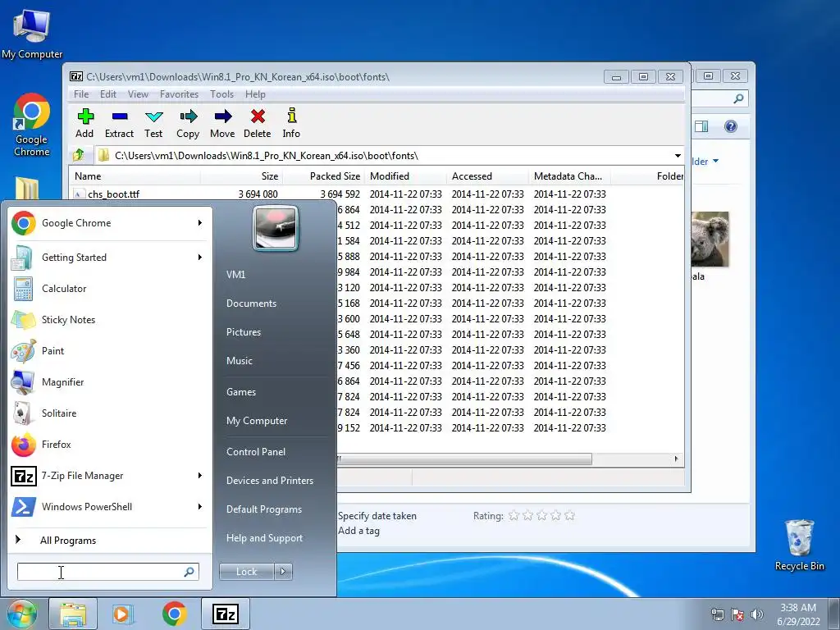Open Devices and Printers
This screenshot has height=630, width=840.
(x=269, y=481)
